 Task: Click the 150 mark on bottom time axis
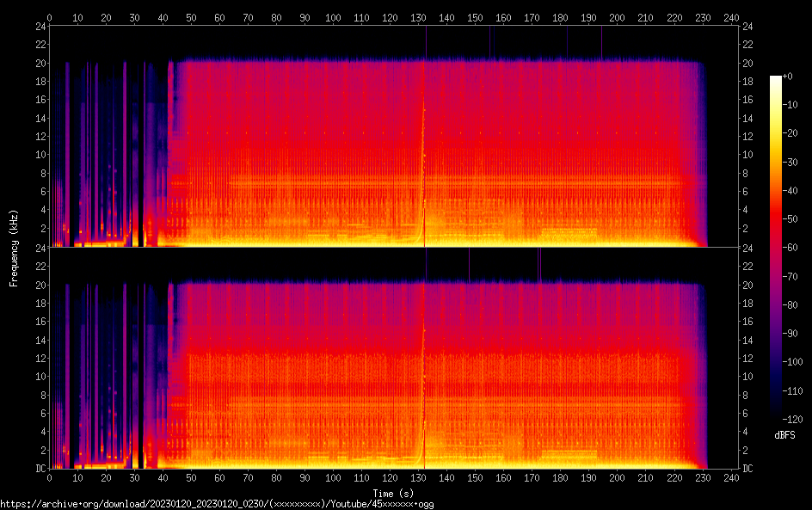pyautogui.click(x=476, y=477)
